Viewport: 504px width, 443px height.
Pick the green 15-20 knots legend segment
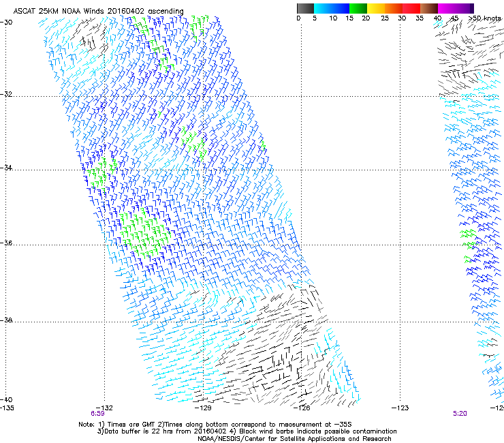(x=358, y=8)
